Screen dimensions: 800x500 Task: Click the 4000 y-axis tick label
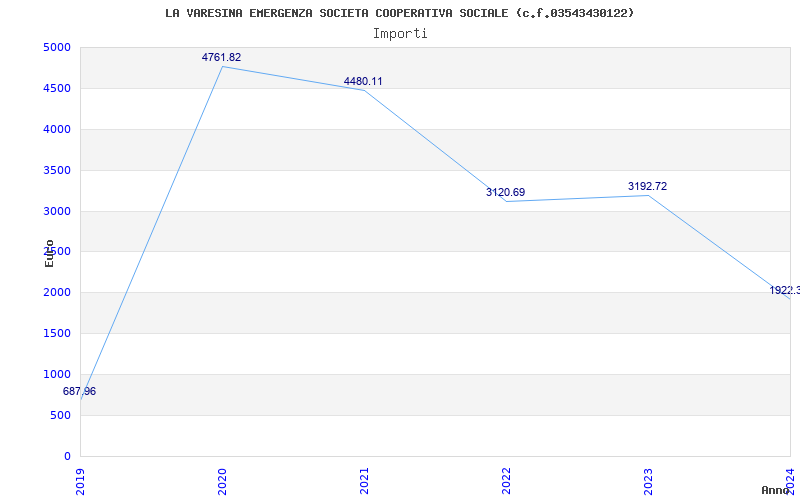(57, 129)
